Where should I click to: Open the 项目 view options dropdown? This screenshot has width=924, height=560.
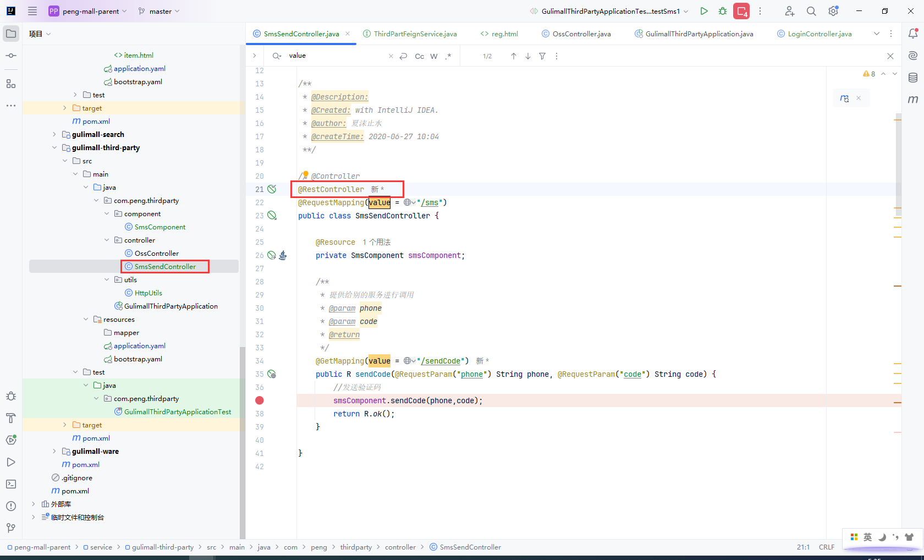click(40, 34)
